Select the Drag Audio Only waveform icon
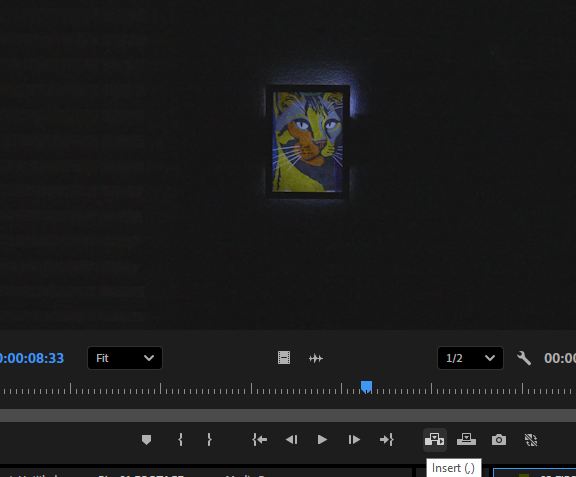Image resolution: width=576 pixels, height=477 pixels. (316, 358)
